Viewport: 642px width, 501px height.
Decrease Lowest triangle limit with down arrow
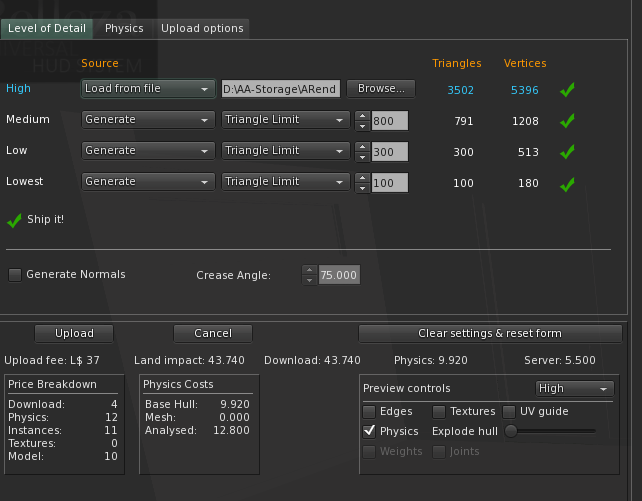[362, 188]
